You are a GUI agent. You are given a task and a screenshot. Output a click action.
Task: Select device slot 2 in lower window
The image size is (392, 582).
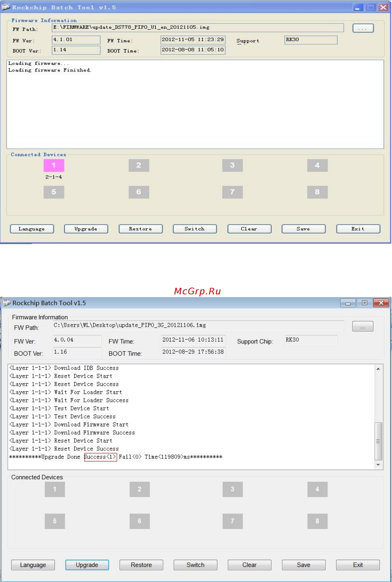[140, 489]
